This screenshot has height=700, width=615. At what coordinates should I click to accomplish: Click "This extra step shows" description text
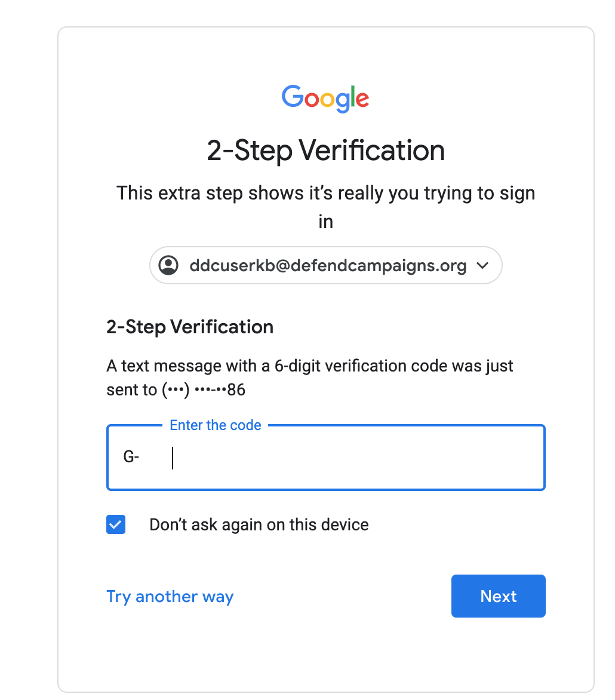pyautogui.click(x=326, y=207)
